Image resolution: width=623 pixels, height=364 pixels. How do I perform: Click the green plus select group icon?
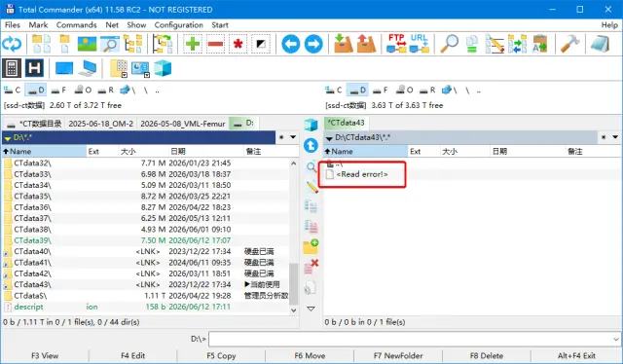click(193, 44)
